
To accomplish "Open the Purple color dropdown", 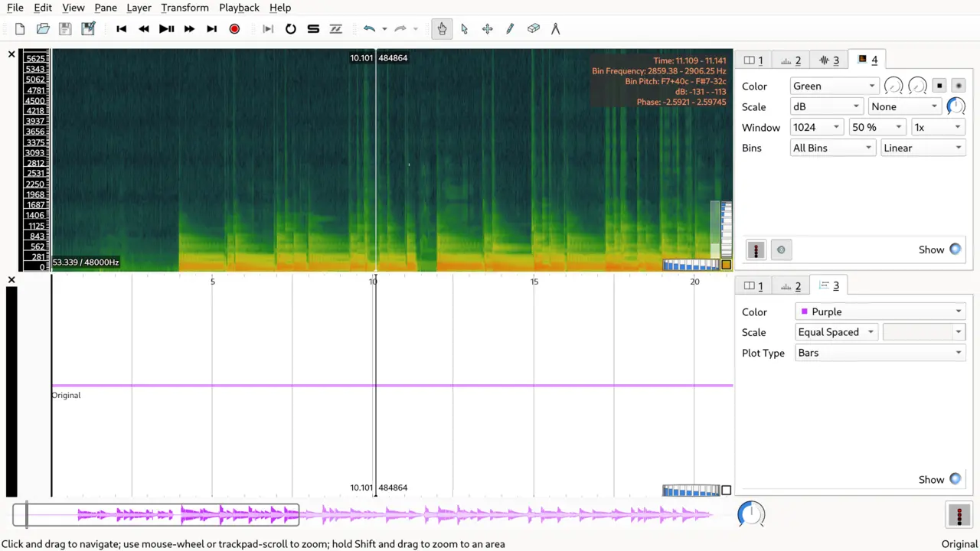I will 880,312.
